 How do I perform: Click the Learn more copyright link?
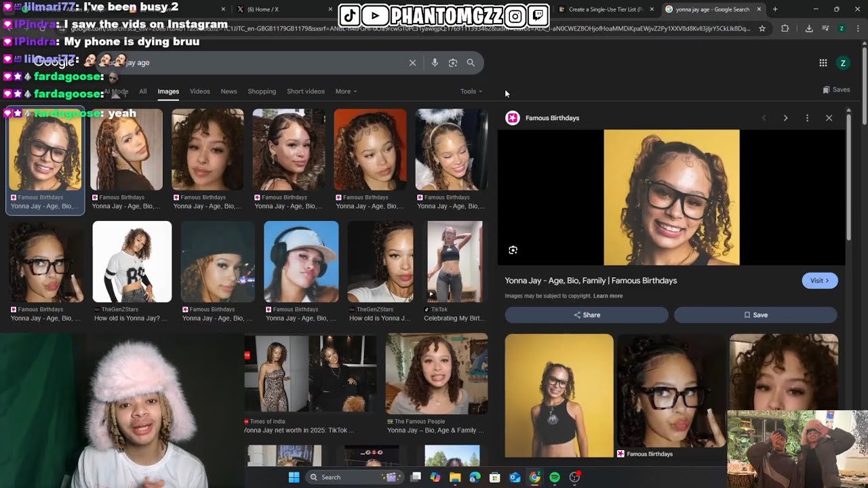tap(608, 296)
